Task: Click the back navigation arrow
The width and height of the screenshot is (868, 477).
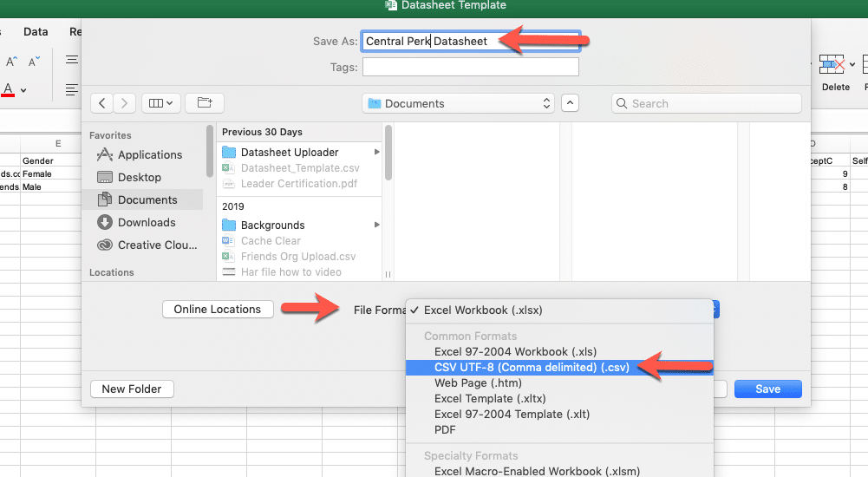Action: click(x=101, y=103)
